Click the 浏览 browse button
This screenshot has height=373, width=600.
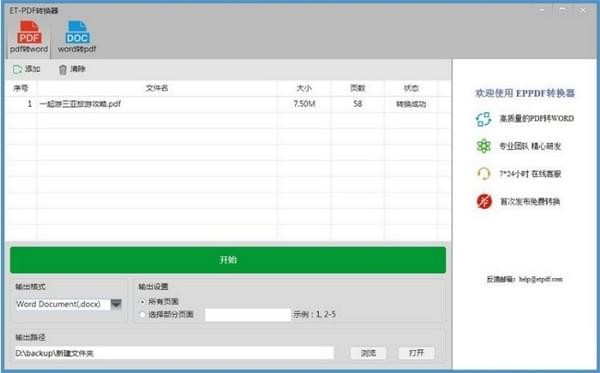point(368,353)
